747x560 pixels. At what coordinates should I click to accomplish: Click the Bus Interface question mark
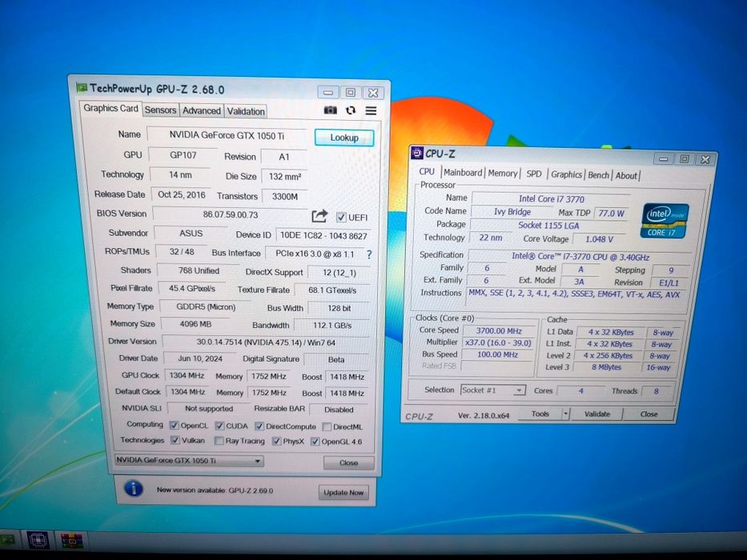(369, 254)
